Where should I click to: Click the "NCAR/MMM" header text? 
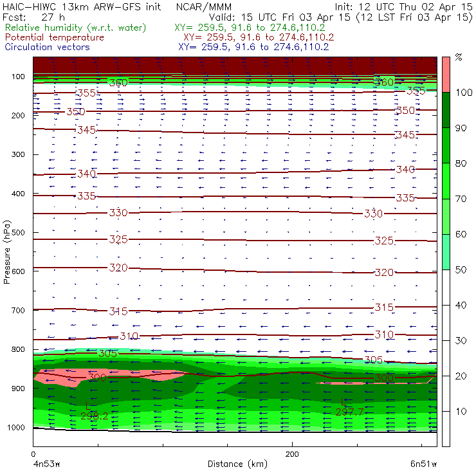204,7
